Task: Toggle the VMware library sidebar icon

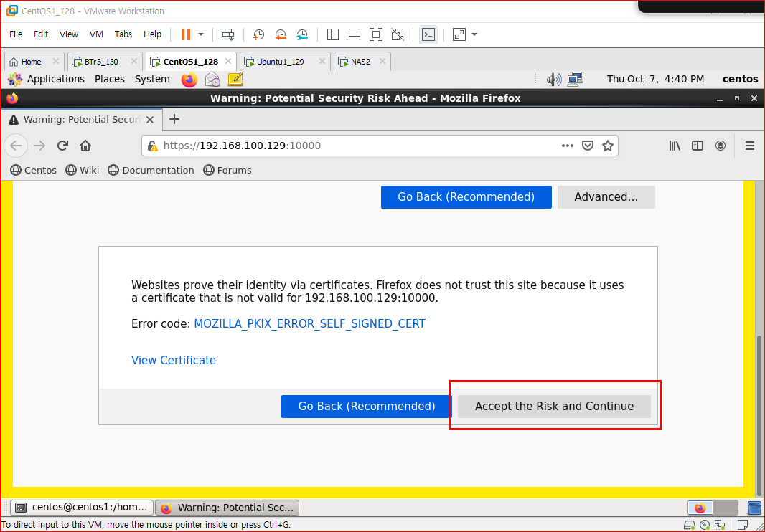Action: tap(333, 34)
